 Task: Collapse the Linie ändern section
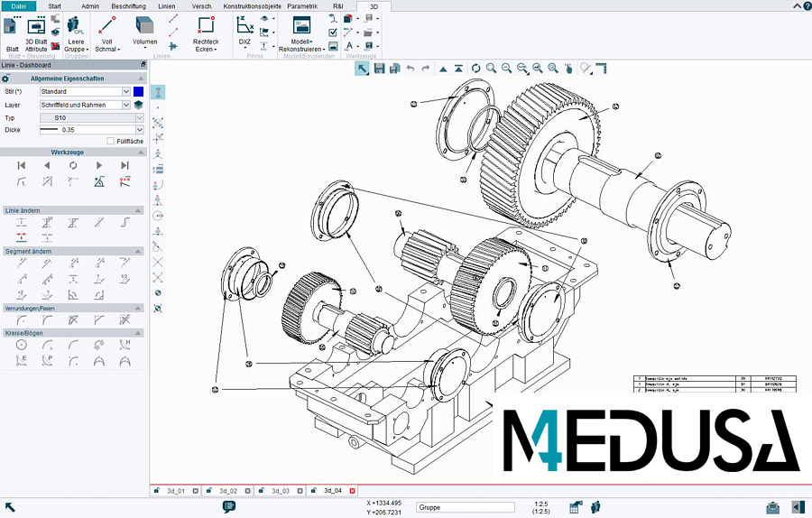tap(138, 210)
